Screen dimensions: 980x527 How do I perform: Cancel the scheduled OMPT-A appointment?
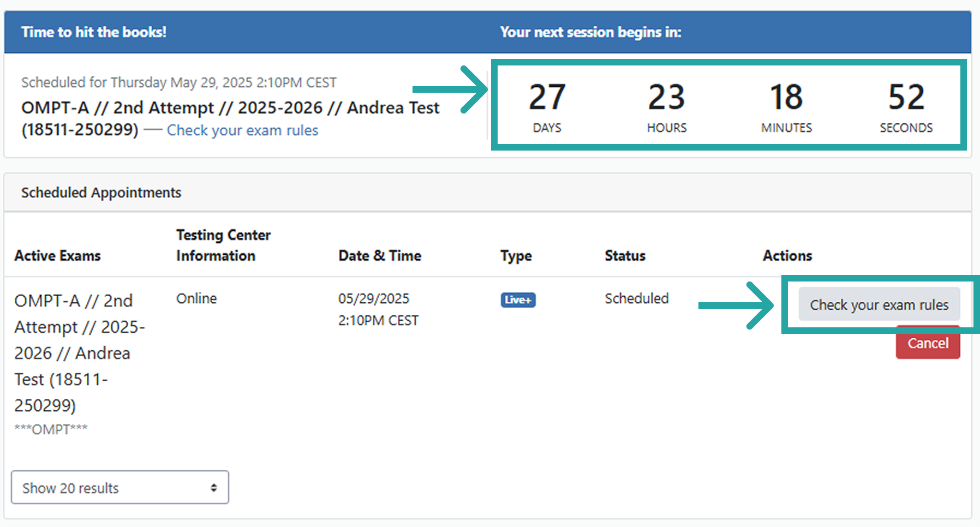tap(928, 343)
